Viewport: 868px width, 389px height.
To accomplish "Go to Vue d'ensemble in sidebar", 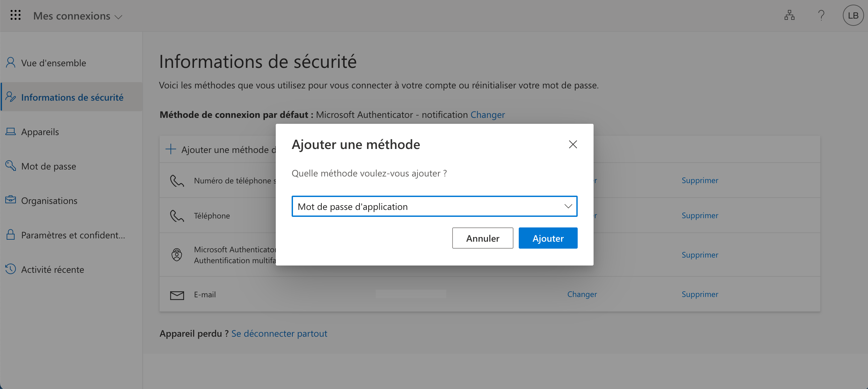I will coord(54,63).
